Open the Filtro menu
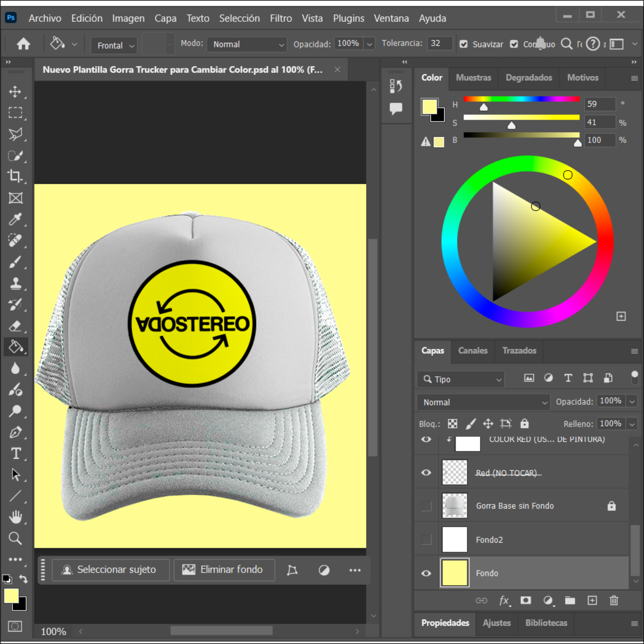The image size is (644, 644). (x=281, y=18)
